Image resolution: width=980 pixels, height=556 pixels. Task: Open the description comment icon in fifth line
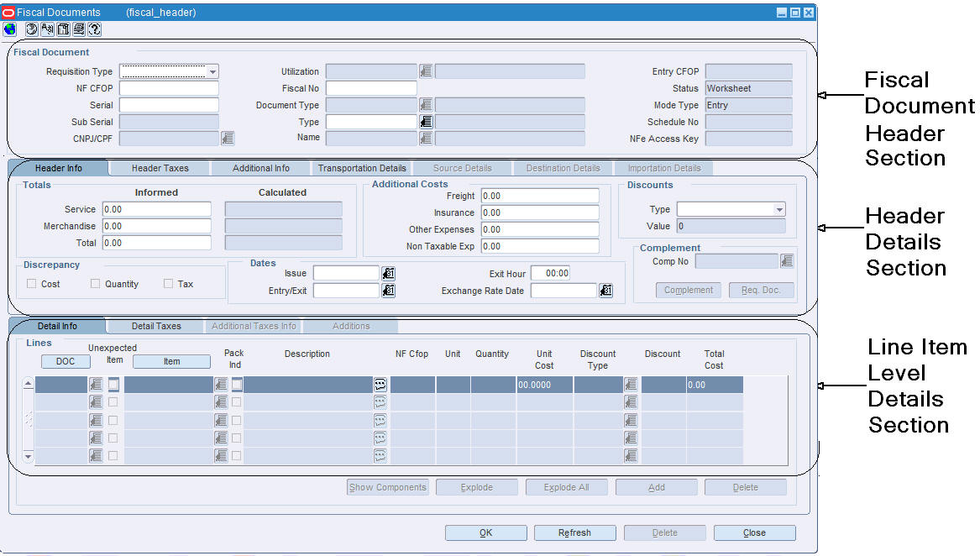point(380,456)
